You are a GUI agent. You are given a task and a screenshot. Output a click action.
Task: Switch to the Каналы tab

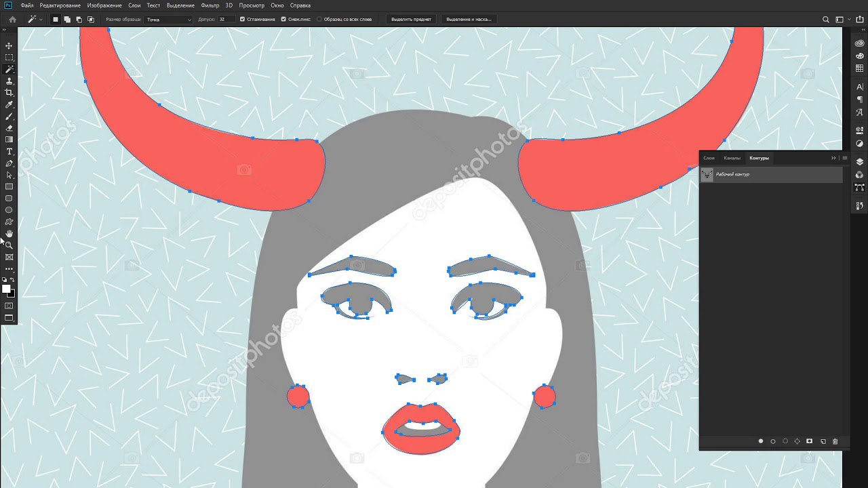(732, 158)
